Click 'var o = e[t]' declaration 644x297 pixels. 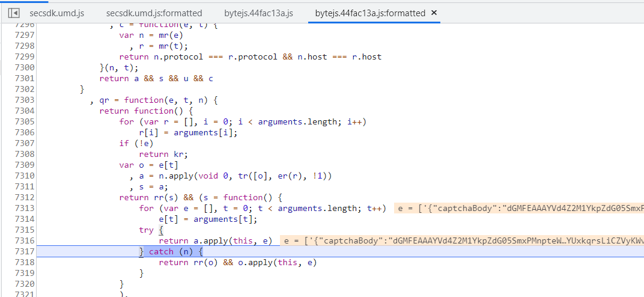coord(148,165)
